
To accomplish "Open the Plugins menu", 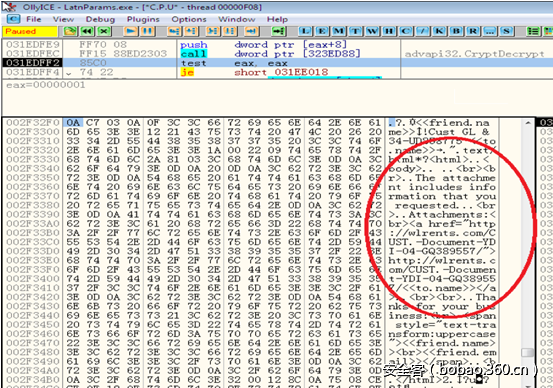I will 143,19.
